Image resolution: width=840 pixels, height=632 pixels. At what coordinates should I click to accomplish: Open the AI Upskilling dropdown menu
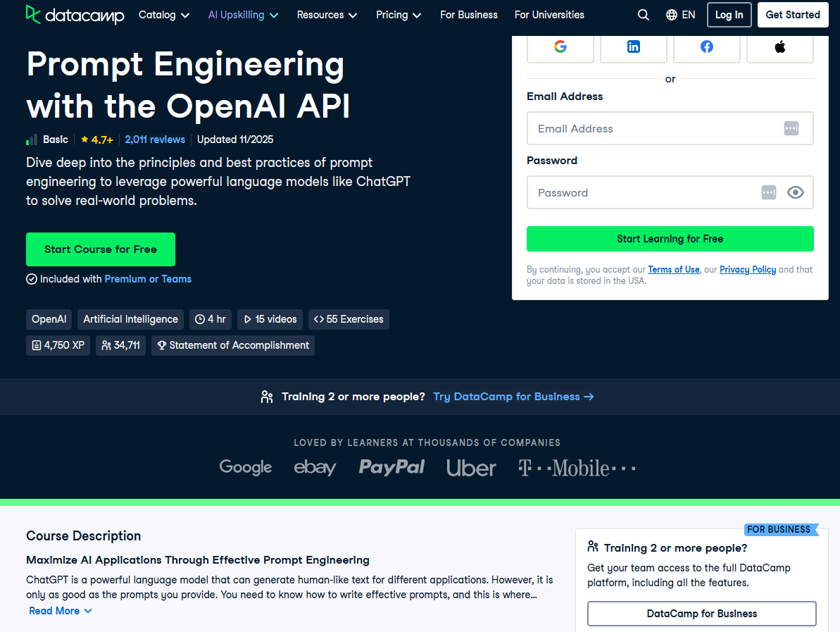(243, 15)
